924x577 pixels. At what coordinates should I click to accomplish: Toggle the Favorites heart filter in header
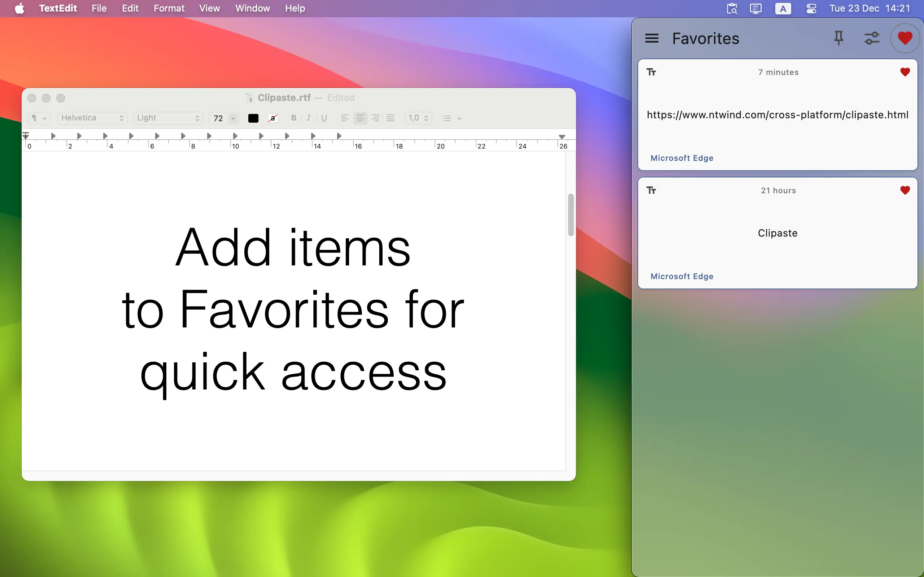(x=905, y=38)
